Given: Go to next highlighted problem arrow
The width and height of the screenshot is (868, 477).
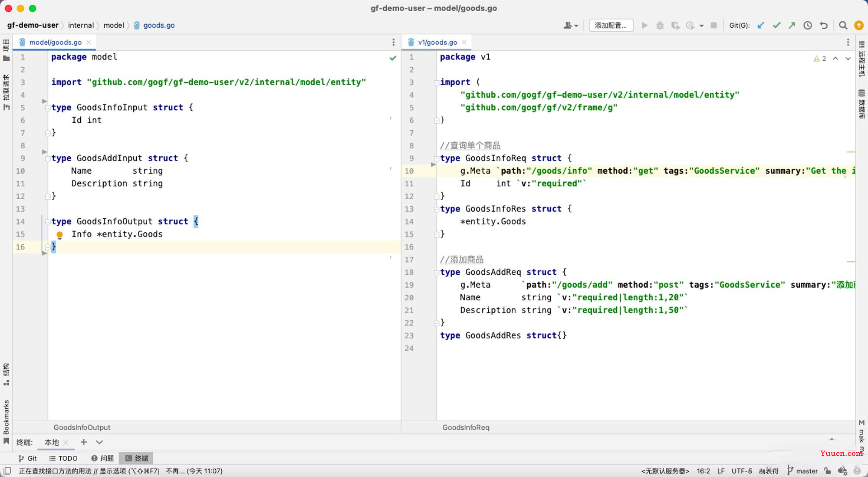Looking at the screenshot, I should pos(848,58).
